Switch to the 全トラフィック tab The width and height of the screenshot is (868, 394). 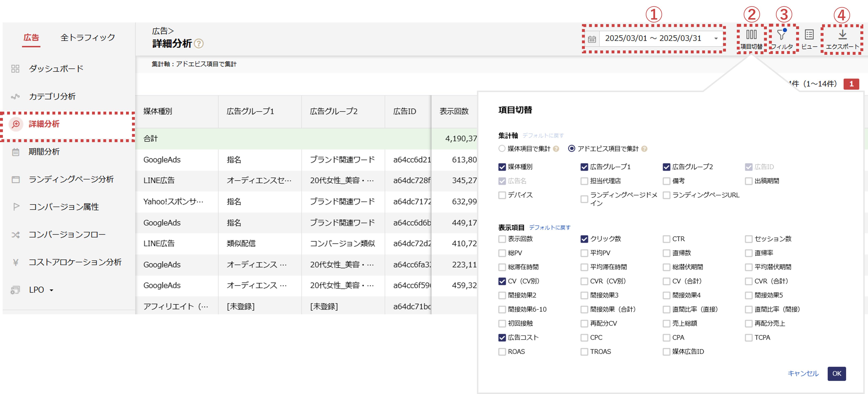(x=88, y=37)
